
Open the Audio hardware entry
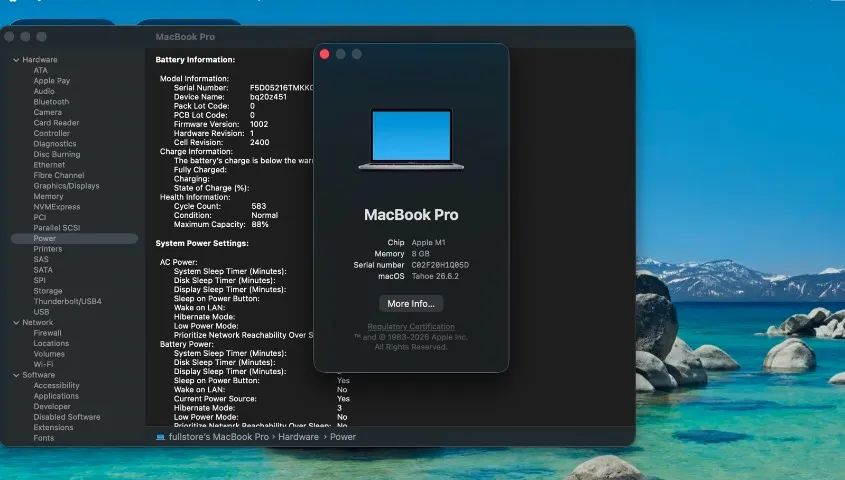point(44,91)
